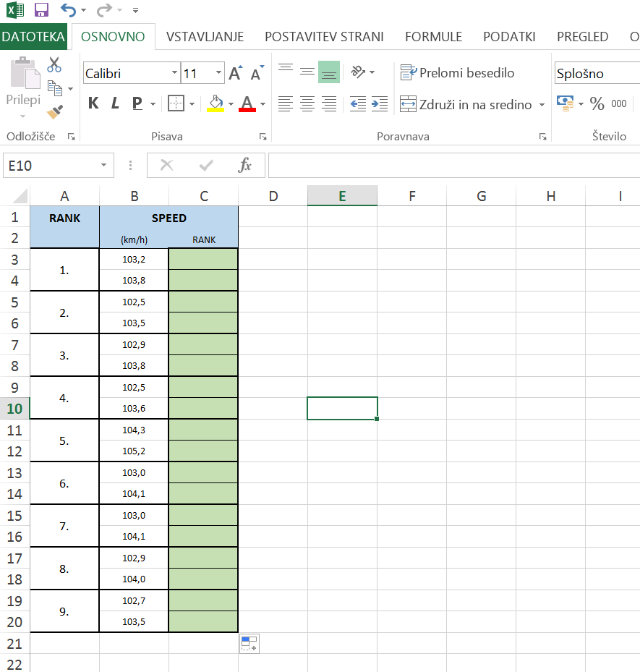Switch to the VSTAVLJANJE ribbon tab
This screenshot has width=640, height=672.
pos(205,37)
